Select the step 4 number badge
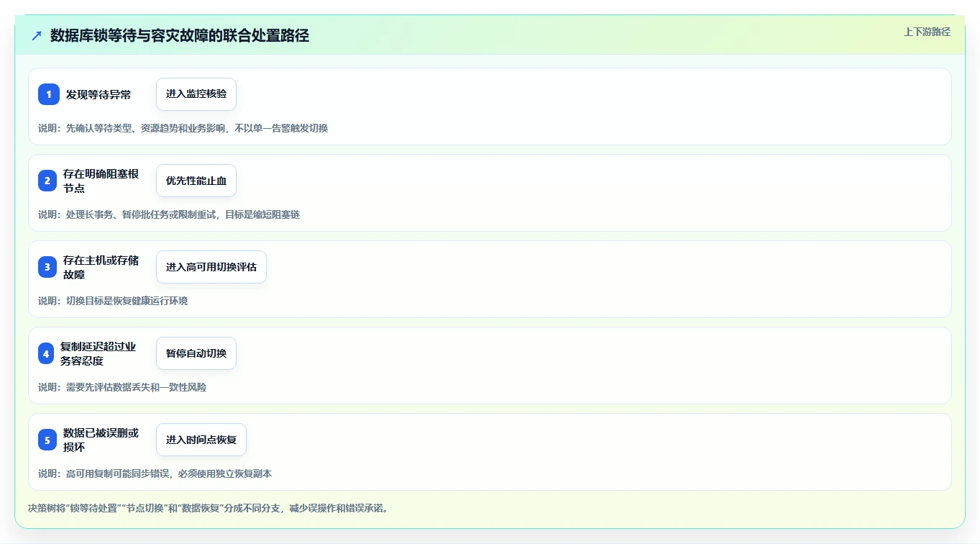 [x=46, y=353]
